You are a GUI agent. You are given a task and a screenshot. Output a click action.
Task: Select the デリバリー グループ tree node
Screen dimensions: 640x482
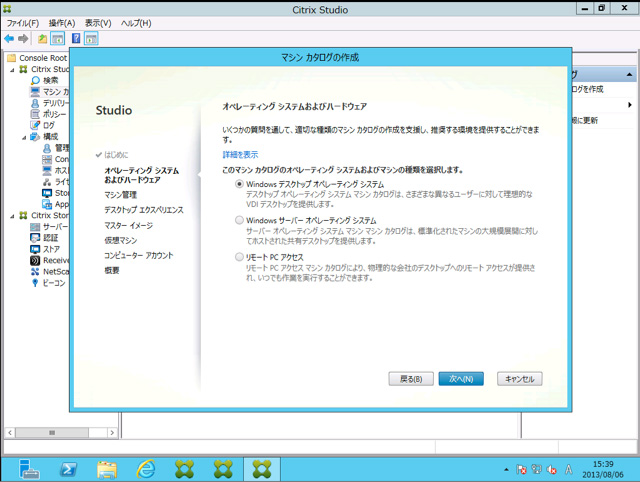50,103
